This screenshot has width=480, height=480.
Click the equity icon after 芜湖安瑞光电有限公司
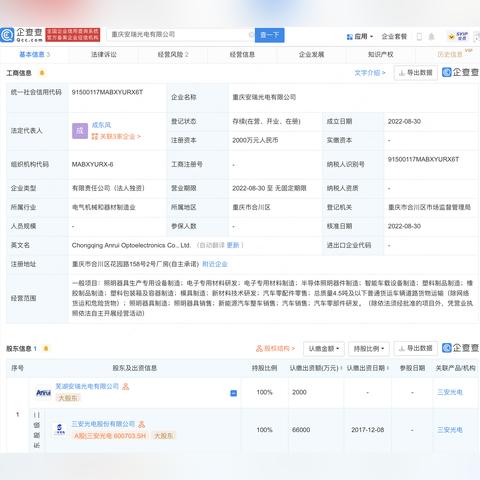tap(126, 387)
